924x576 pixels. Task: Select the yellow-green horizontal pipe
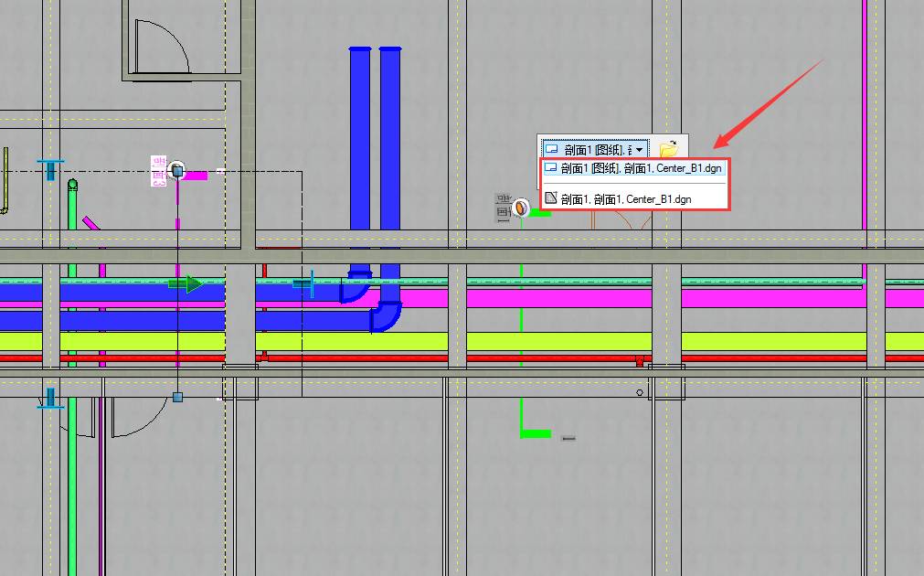(x=548, y=342)
